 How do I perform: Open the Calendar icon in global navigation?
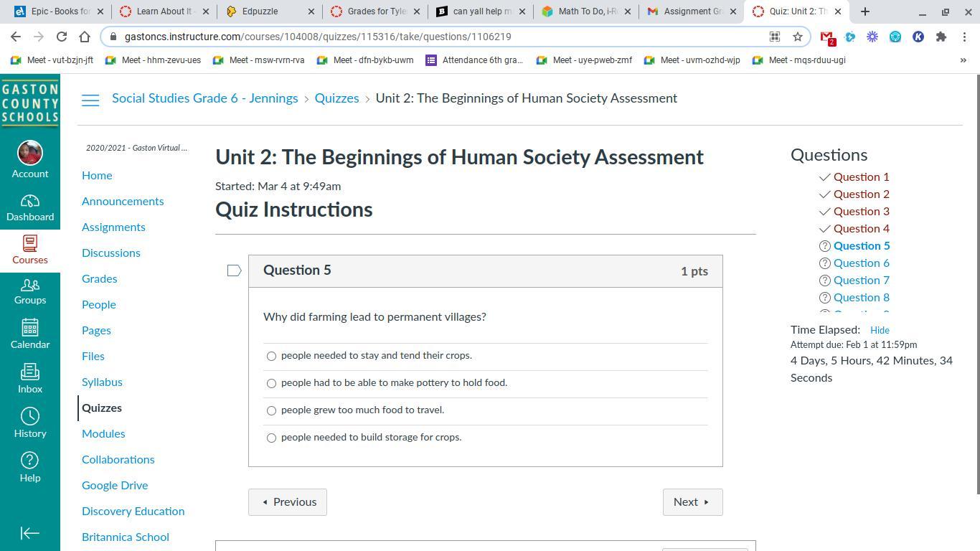coord(30,328)
